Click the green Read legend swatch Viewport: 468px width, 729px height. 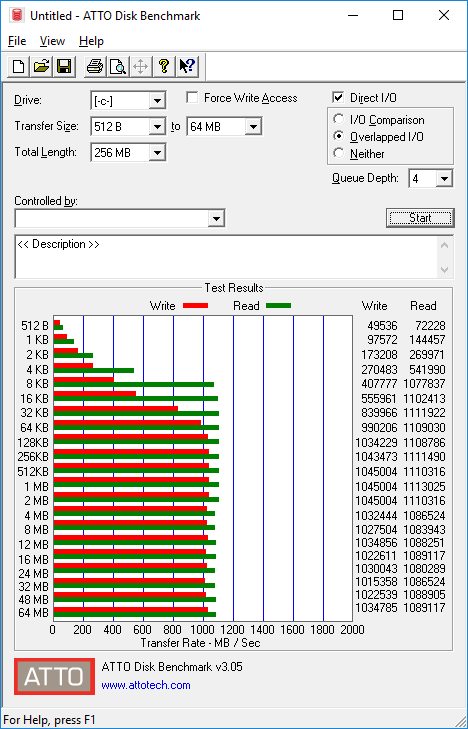point(278,306)
